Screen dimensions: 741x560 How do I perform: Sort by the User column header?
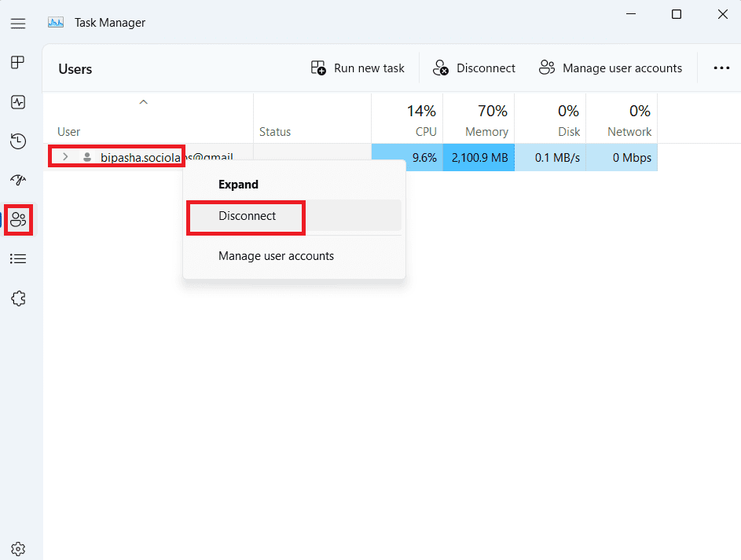pyautogui.click(x=69, y=132)
